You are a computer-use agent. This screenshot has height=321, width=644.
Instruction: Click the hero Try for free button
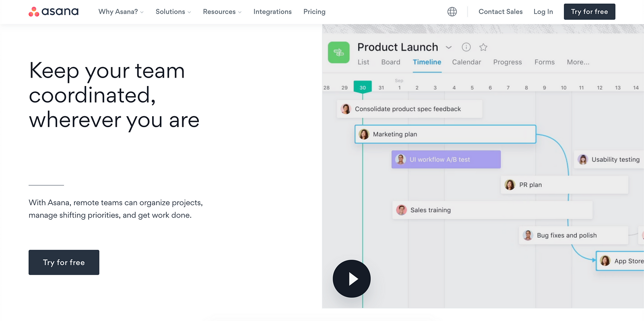tap(64, 262)
